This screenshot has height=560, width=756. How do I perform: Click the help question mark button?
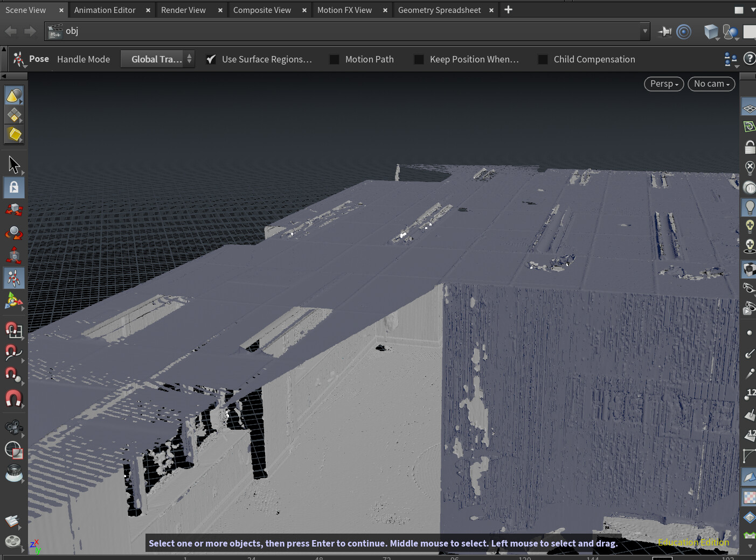coord(751,59)
